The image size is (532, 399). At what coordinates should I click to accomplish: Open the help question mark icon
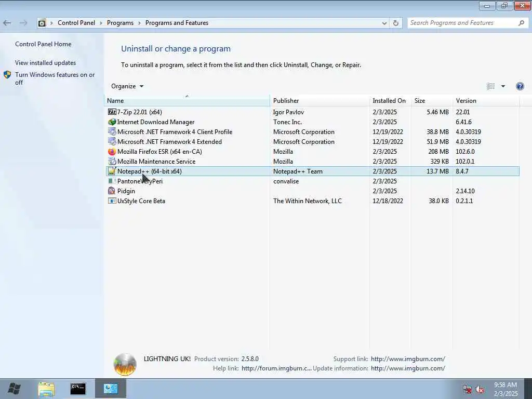point(520,86)
